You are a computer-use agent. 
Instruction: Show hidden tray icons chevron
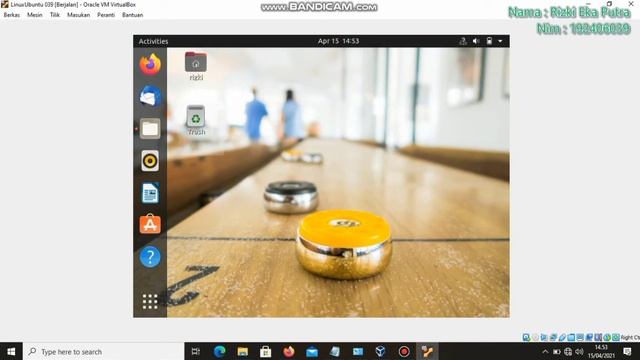pyautogui.click(x=545, y=351)
